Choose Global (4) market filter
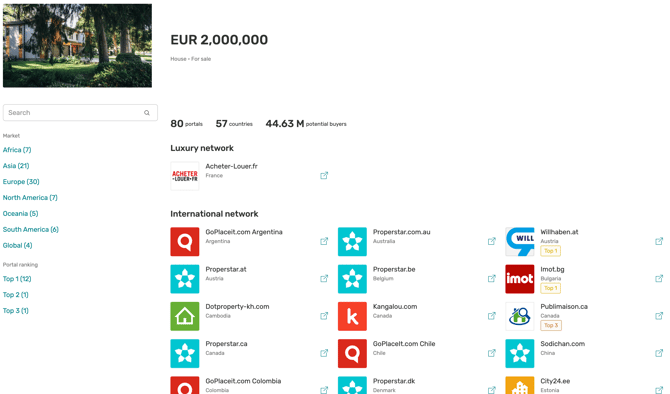The image size is (670, 394). coord(18,245)
